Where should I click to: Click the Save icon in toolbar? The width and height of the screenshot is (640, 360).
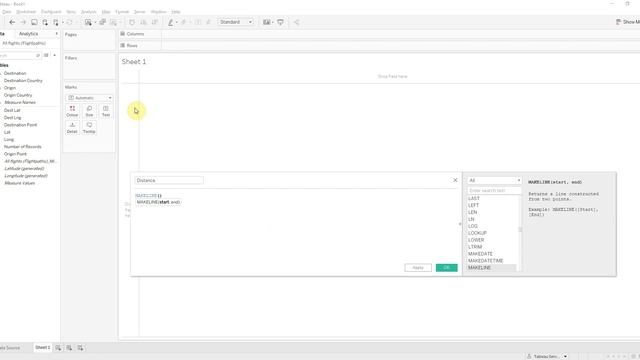34,22
